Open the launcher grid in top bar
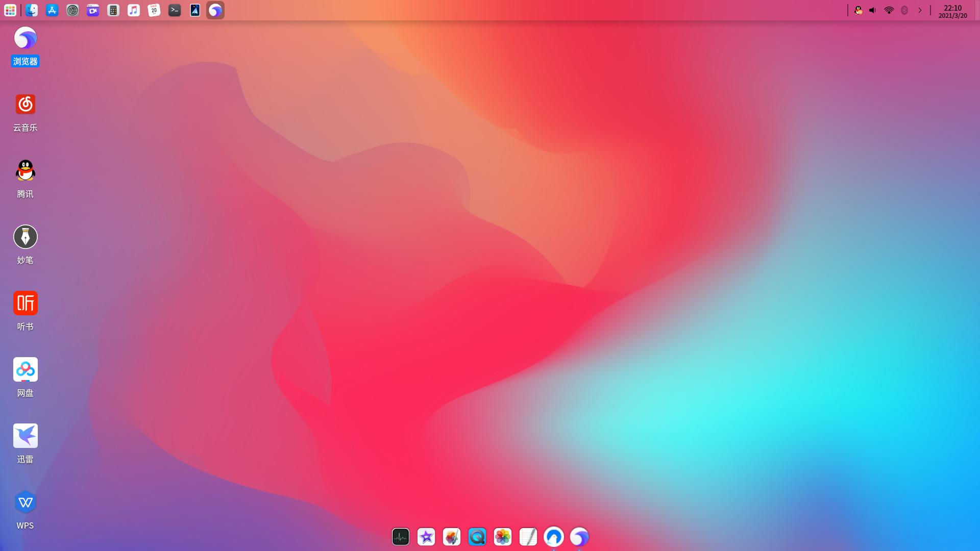This screenshot has height=551, width=980. 10,10
